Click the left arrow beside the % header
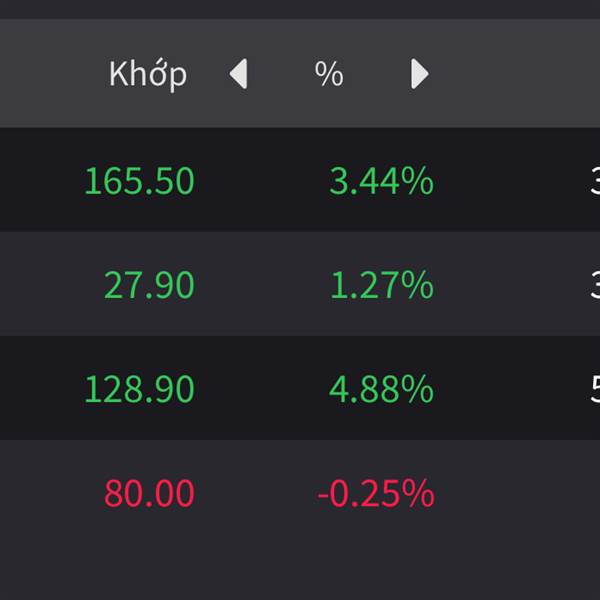This screenshot has height=600, width=600. (x=238, y=74)
